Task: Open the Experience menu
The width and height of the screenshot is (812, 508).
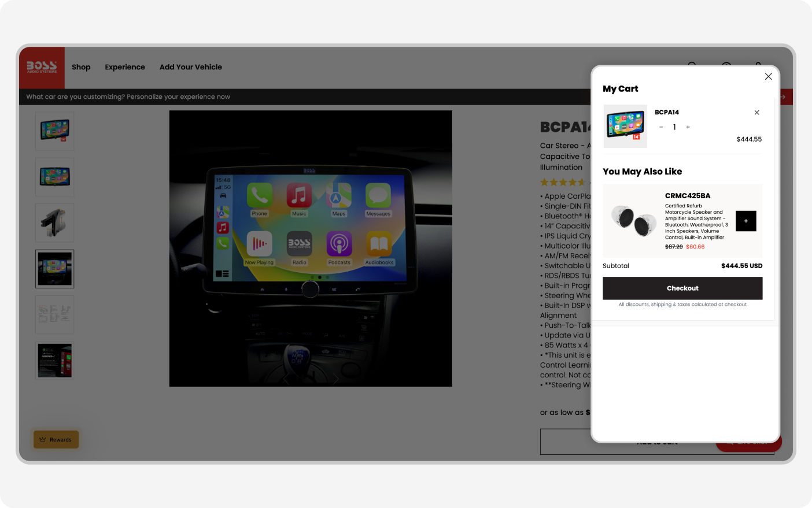Action: pos(125,67)
